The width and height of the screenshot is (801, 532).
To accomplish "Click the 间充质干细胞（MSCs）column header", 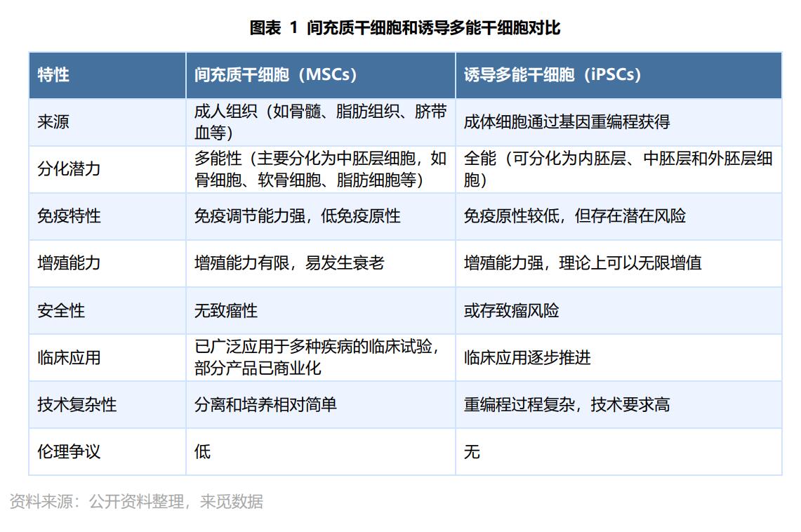I will click(276, 75).
